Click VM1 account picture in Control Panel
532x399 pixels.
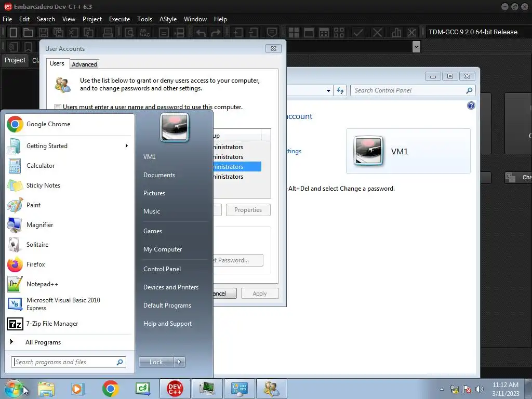tap(368, 151)
